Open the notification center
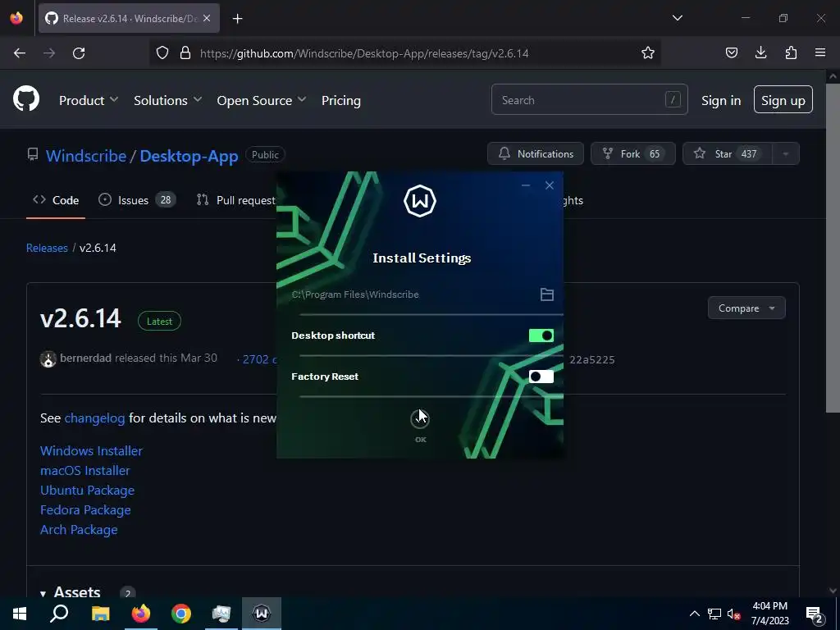This screenshot has width=840, height=630. [814, 614]
